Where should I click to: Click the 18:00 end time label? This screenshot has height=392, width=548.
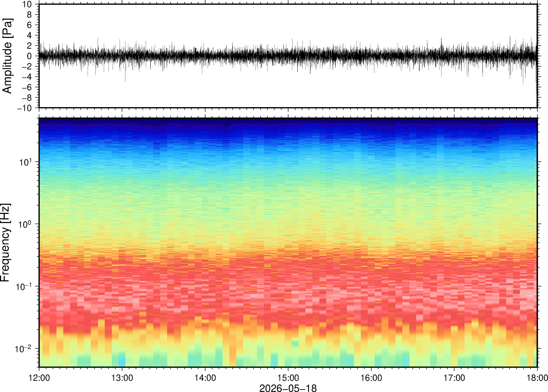tap(537, 378)
